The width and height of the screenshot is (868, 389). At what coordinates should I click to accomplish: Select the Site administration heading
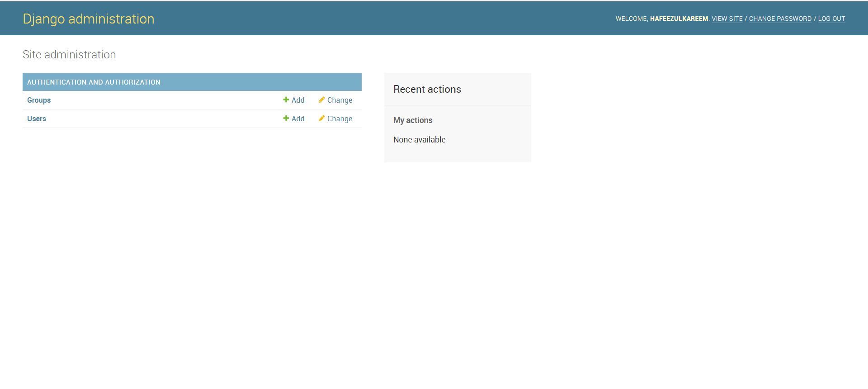tap(69, 55)
